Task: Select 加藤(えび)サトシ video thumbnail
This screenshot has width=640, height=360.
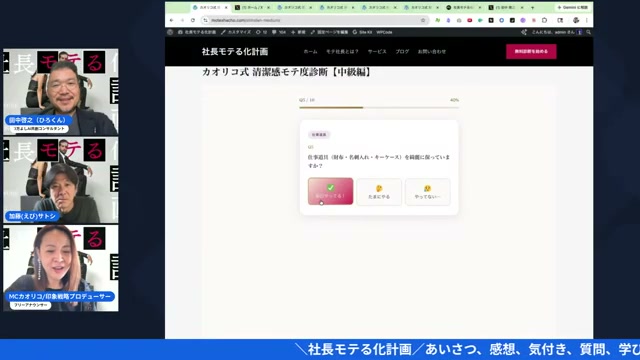Action: [x=61, y=180]
